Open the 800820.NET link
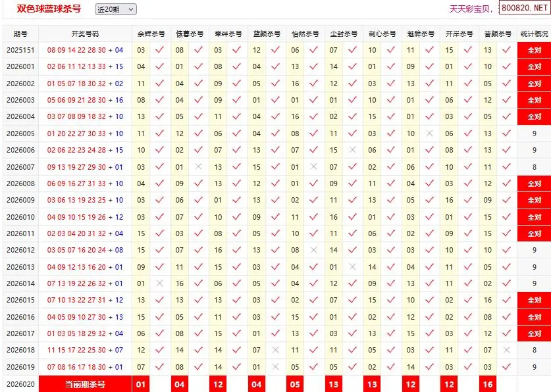The image size is (551, 392). point(523,9)
